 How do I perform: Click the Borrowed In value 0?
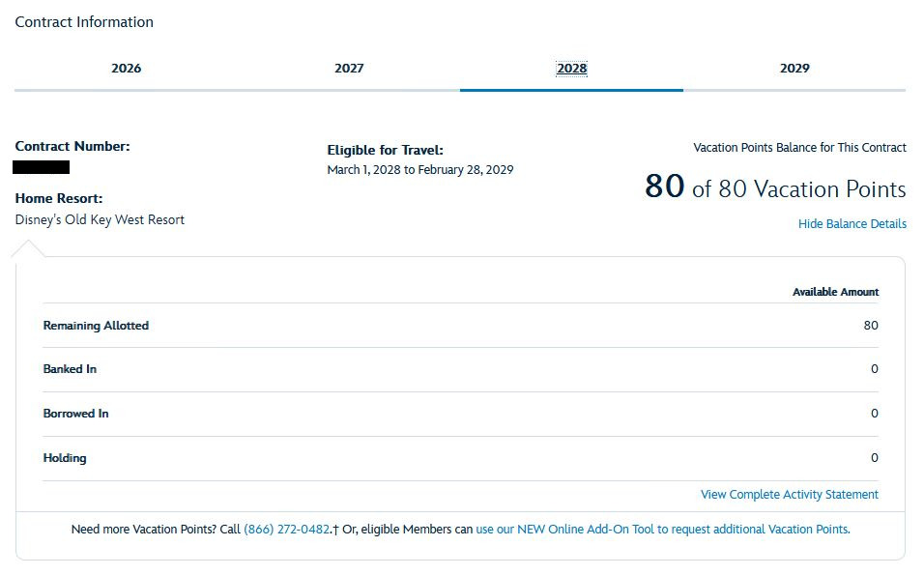pos(875,414)
